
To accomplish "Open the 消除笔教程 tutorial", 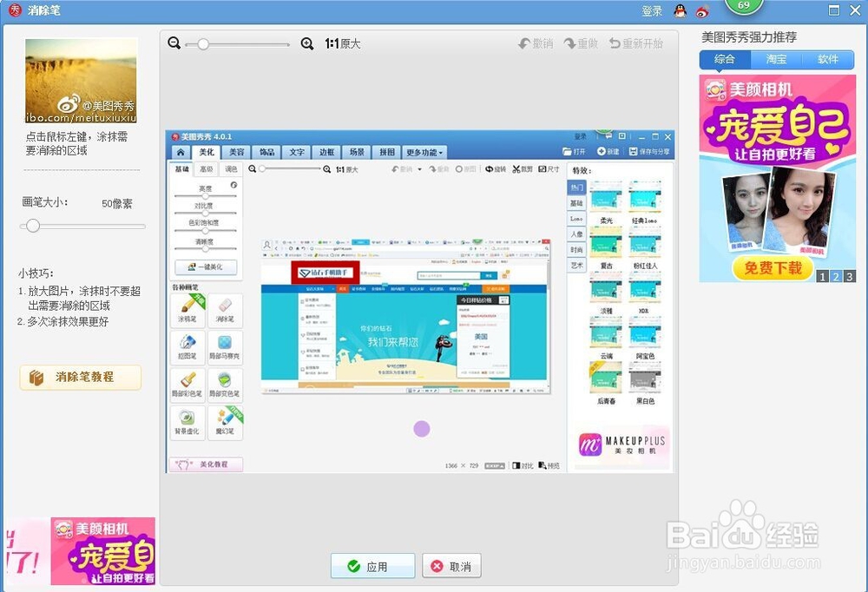I will click(x=80, y=377).
